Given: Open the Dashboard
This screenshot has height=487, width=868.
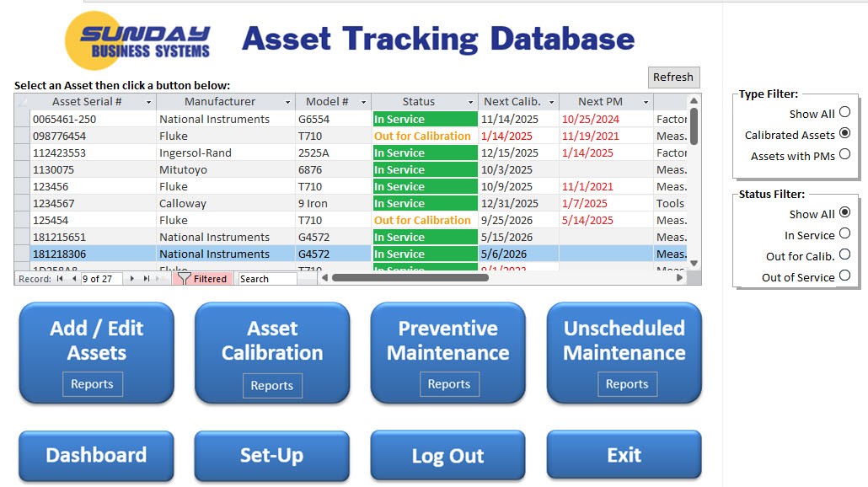Looking at the screenshot, I should (96, 456).
